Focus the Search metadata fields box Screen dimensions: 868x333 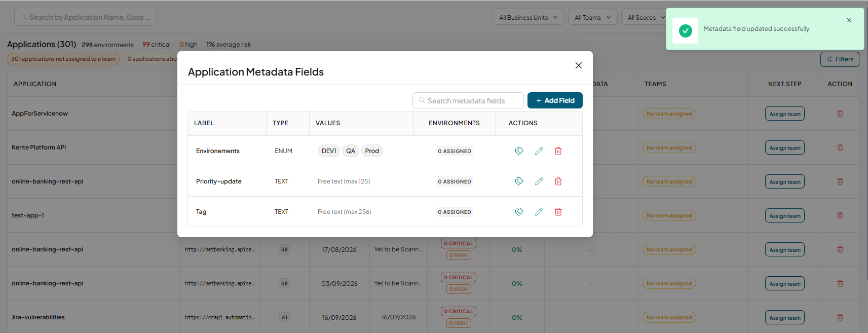click(468, 100)
